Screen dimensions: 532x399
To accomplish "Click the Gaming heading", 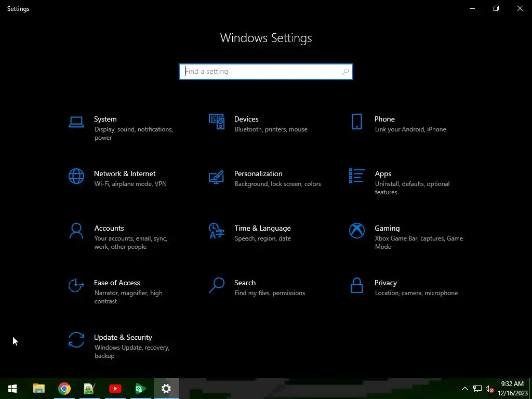I will pyautogui.click(x=387, y=229).
